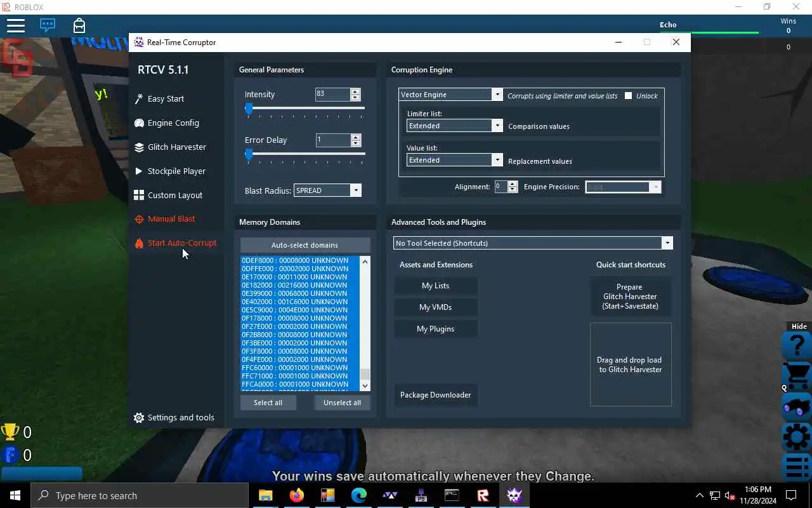812x508 pixels.
Task: Click the Settings and tools gear icon
Action: (x=139, y=418)
